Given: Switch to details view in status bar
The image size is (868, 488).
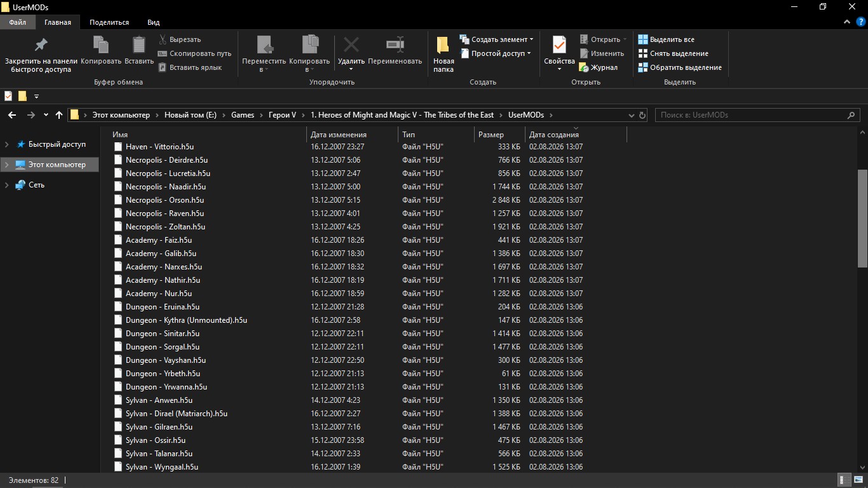Looking at the screenshot, I should tap(844, 480).
